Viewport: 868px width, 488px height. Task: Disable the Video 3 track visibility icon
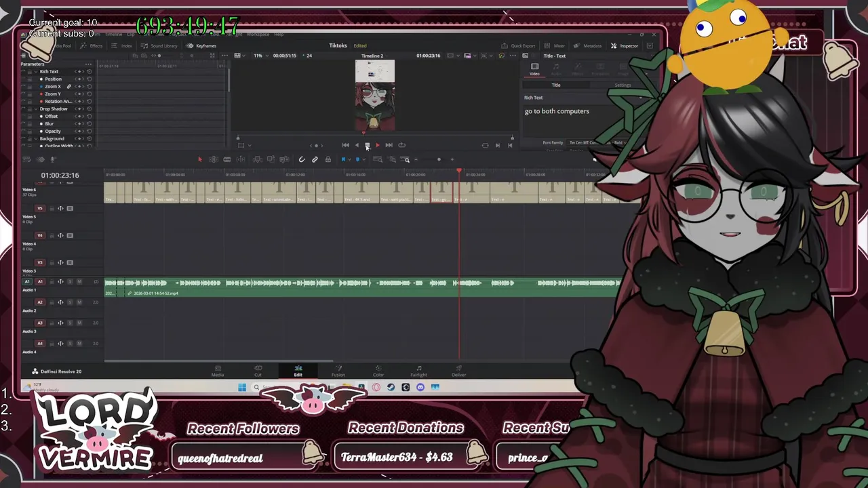click(70, 262)
